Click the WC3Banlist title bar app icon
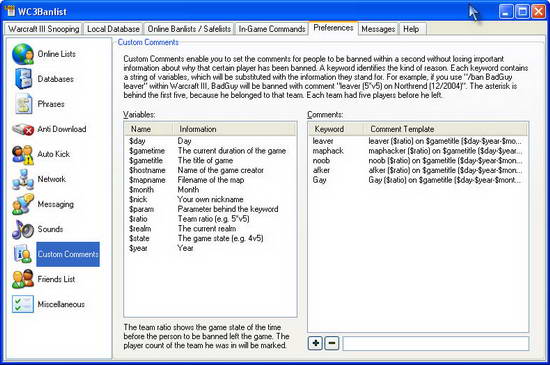 coord(10,11)
